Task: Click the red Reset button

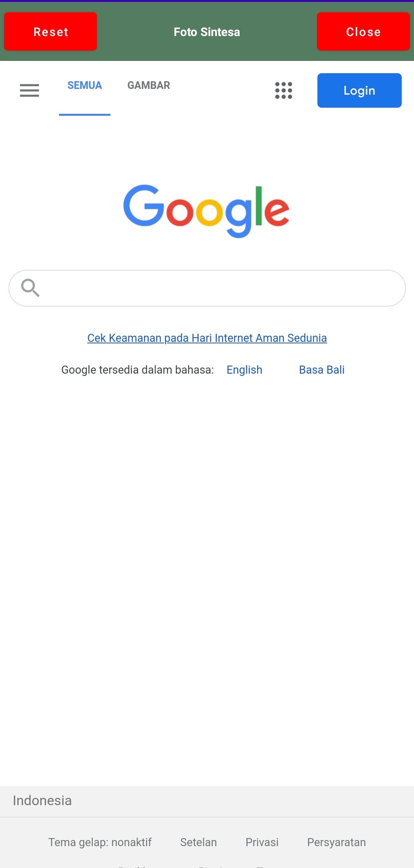Action: [x=51, y=31]
